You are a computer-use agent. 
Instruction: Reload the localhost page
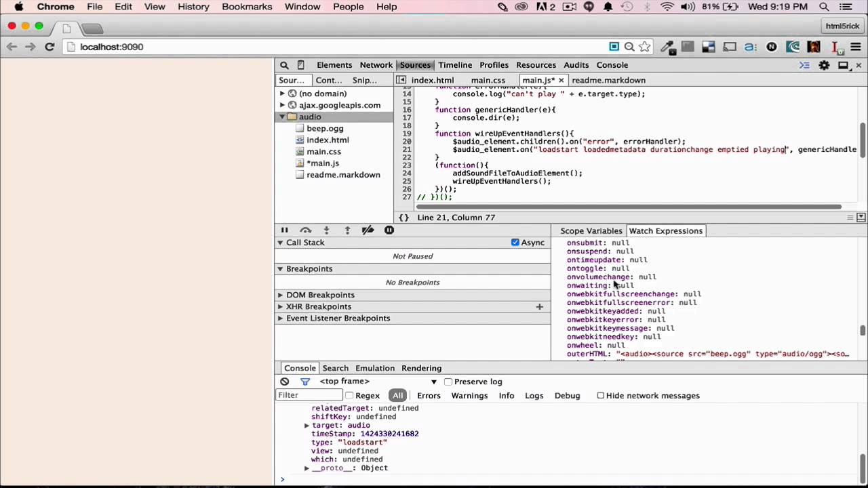[x=50, y=47]
